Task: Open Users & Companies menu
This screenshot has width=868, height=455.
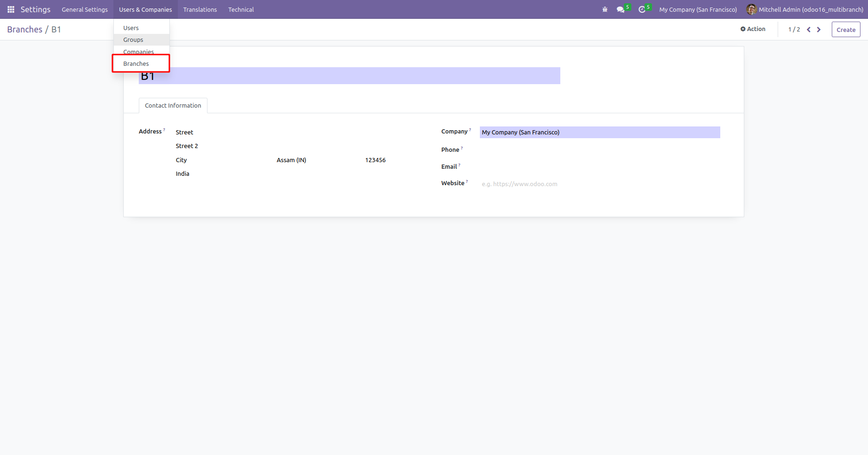Action: 145,9
